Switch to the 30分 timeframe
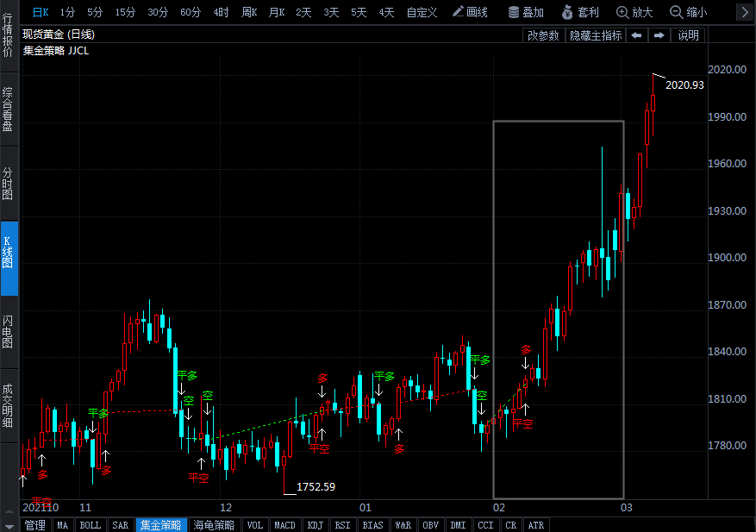This screenshot has width=756, height=532. [x=158, y=12]
